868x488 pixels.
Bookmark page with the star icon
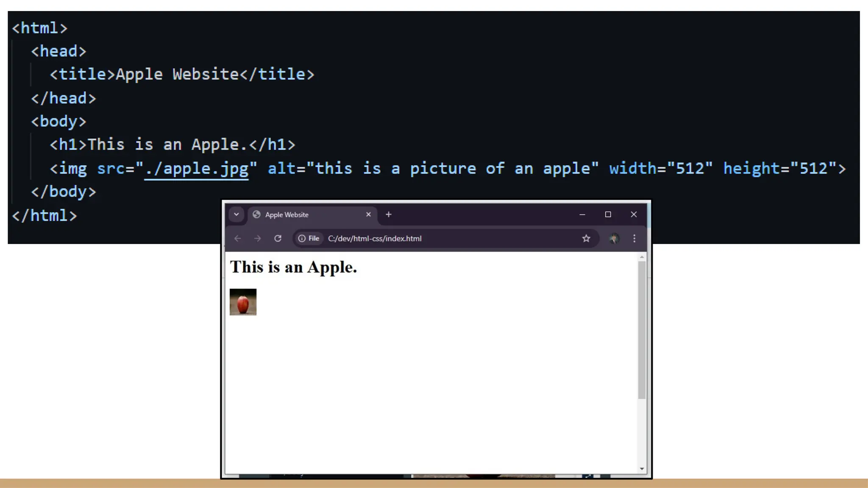(x=586, y=238)
